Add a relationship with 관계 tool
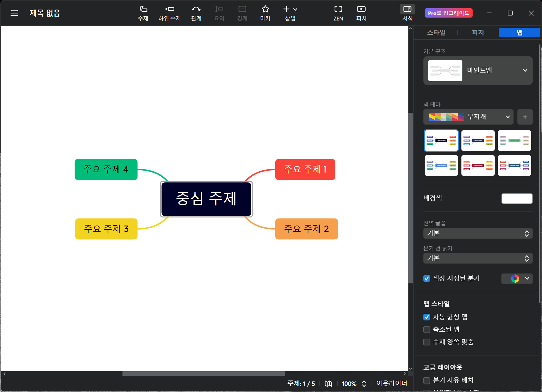Image resolution: width=542 pixels, height=392 pixels. tap(196, 13)
